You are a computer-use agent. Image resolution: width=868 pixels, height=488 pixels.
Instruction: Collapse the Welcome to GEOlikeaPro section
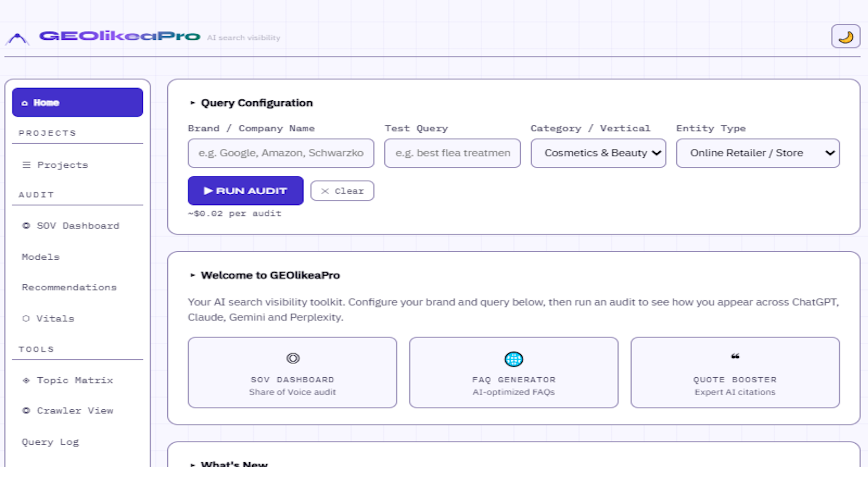click(265, 275)
